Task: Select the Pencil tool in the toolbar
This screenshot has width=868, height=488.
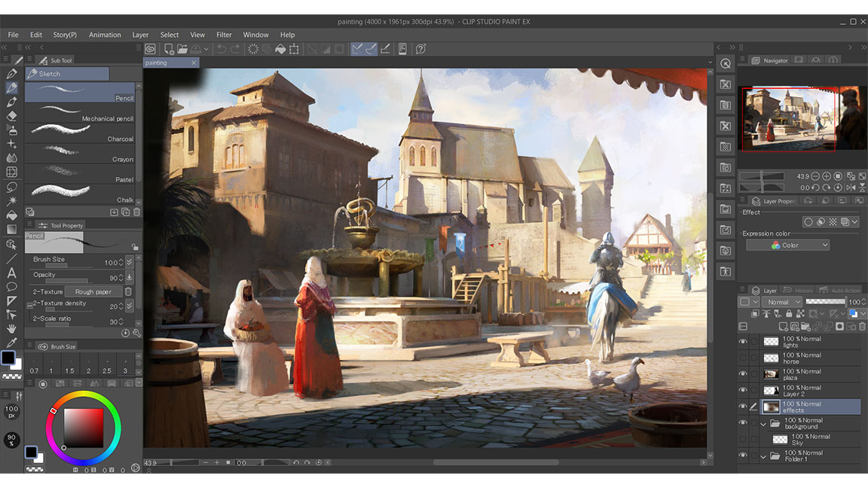Action: 11,87
